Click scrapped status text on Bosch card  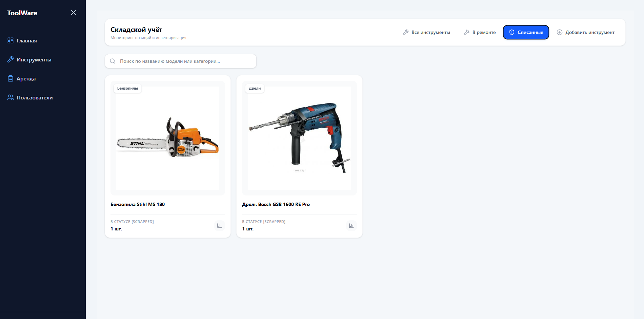click(264, 222)
